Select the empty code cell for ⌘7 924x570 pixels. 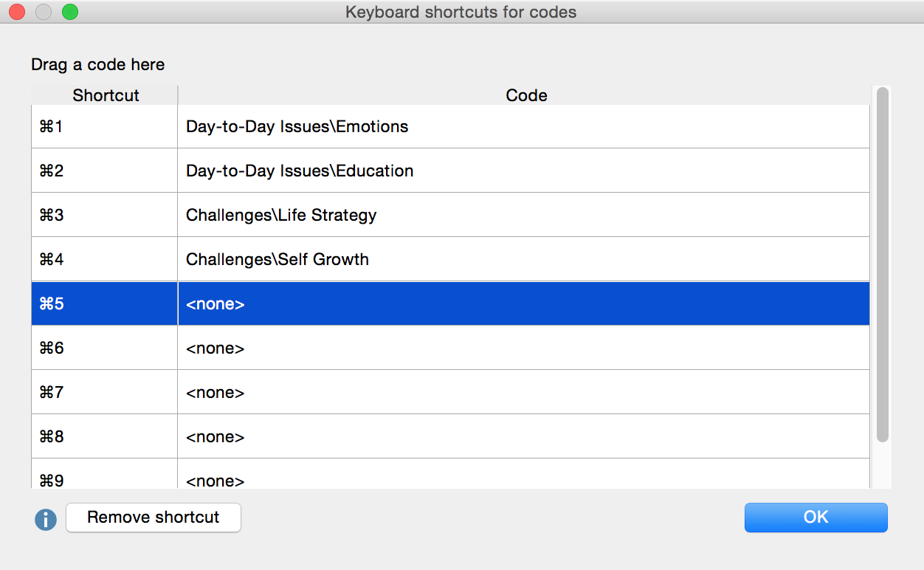[x=523, y=393]
